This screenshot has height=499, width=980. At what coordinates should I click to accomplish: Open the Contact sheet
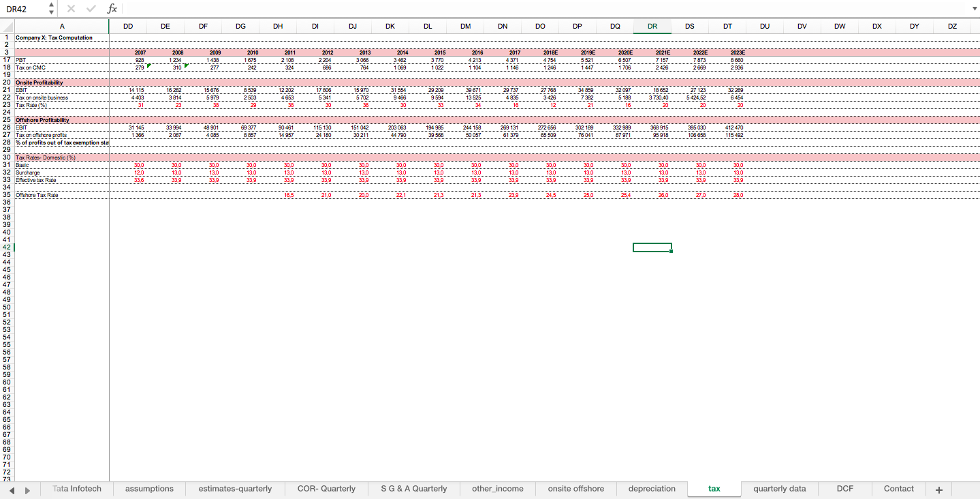click(898, 489)
